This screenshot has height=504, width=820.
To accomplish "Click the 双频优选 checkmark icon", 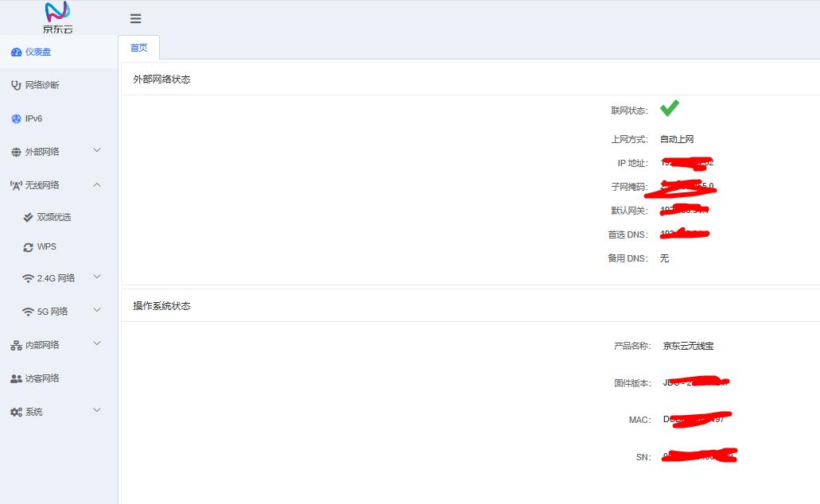I will click(29, 217).
